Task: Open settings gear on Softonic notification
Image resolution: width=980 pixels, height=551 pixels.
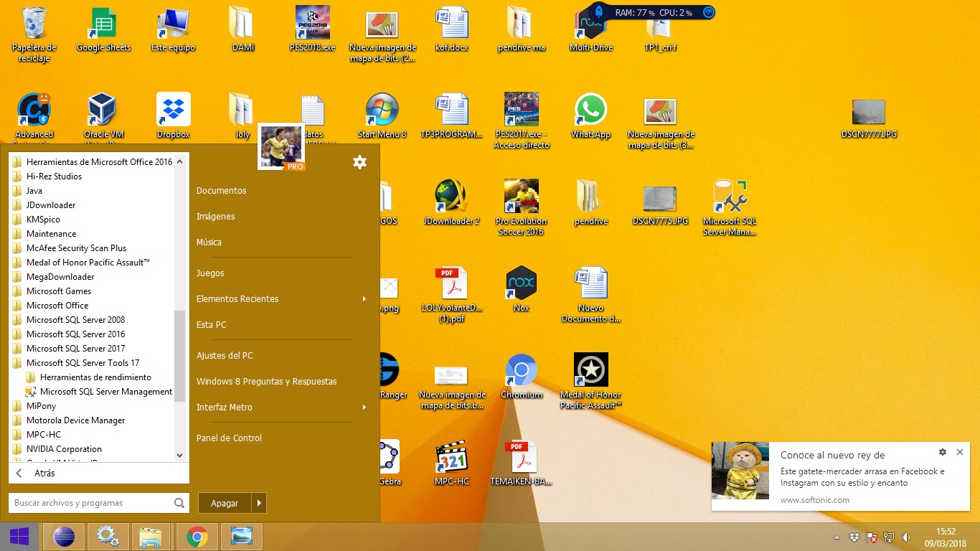Action: (x=943, y=452)
